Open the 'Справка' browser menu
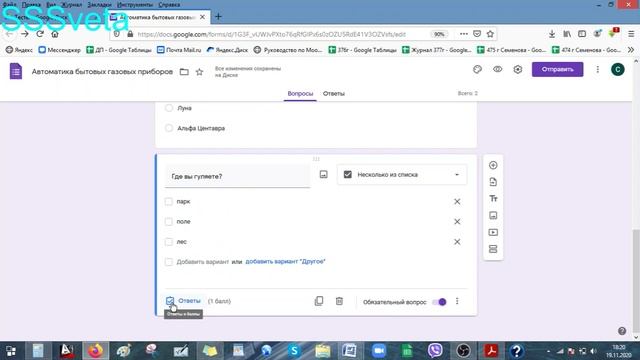This screenshot has width=640, height=360. pyautogui.click(x=169, y=5)
